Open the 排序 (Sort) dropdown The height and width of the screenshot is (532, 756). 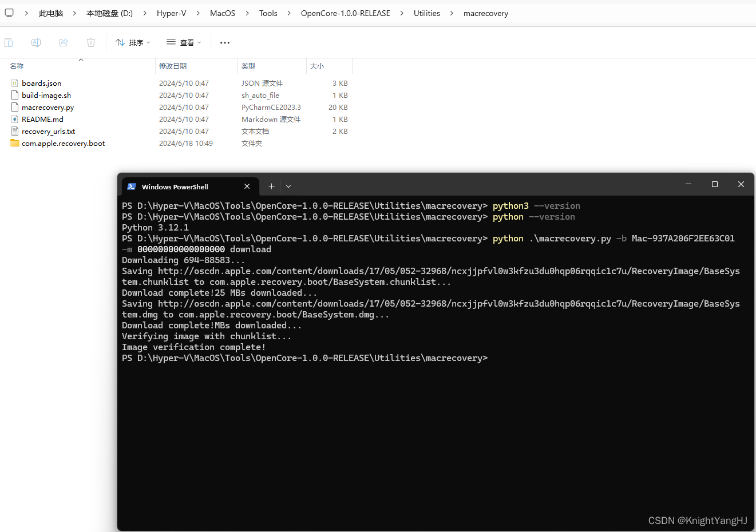[133, 42]
